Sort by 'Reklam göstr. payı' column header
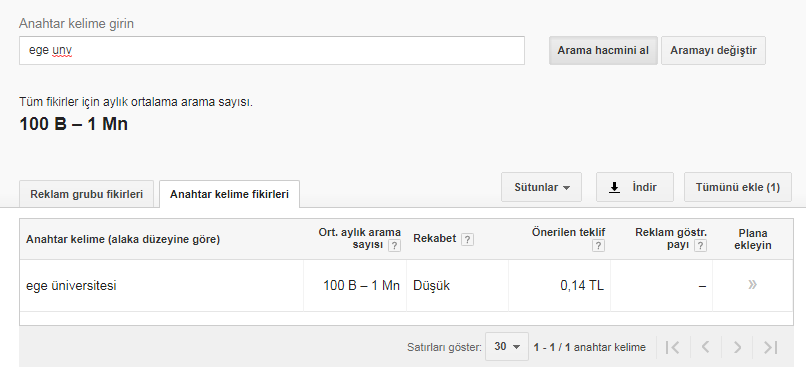 point(671,238)
